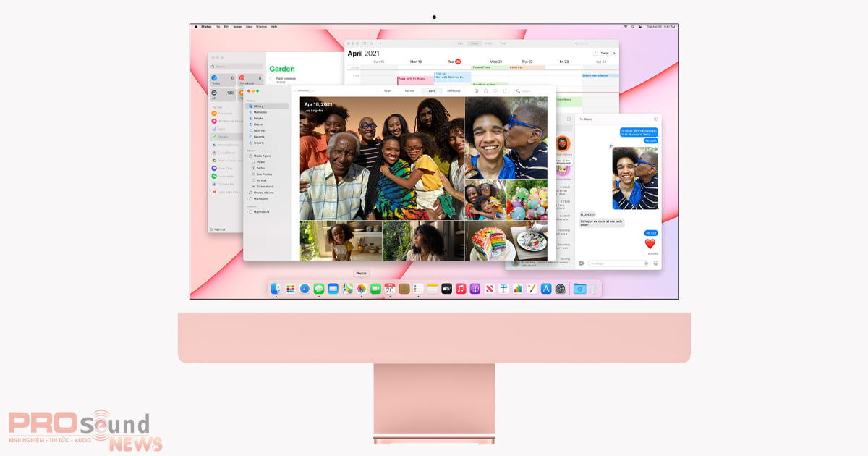
Task: Open the Apple TV dock icon
Action: [446, 289]
